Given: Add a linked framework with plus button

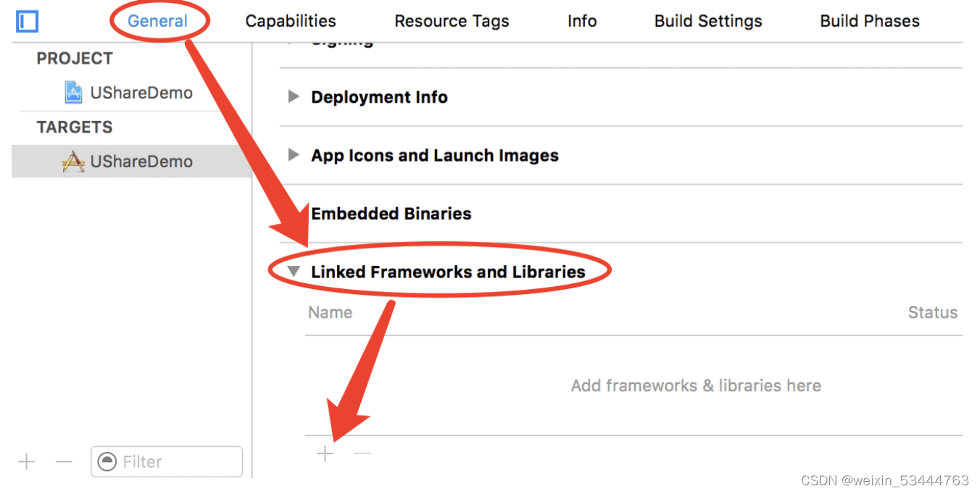Looking at the screenshot, I should click(x=325, y=454).
